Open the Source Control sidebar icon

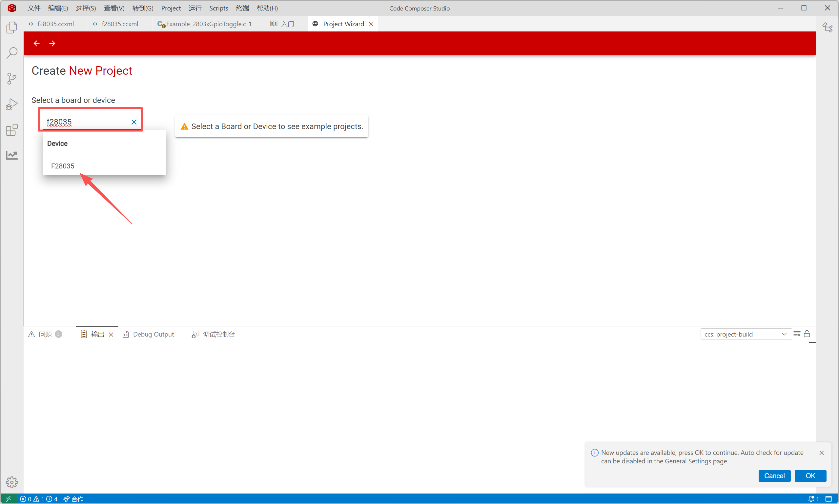(11, 79)
